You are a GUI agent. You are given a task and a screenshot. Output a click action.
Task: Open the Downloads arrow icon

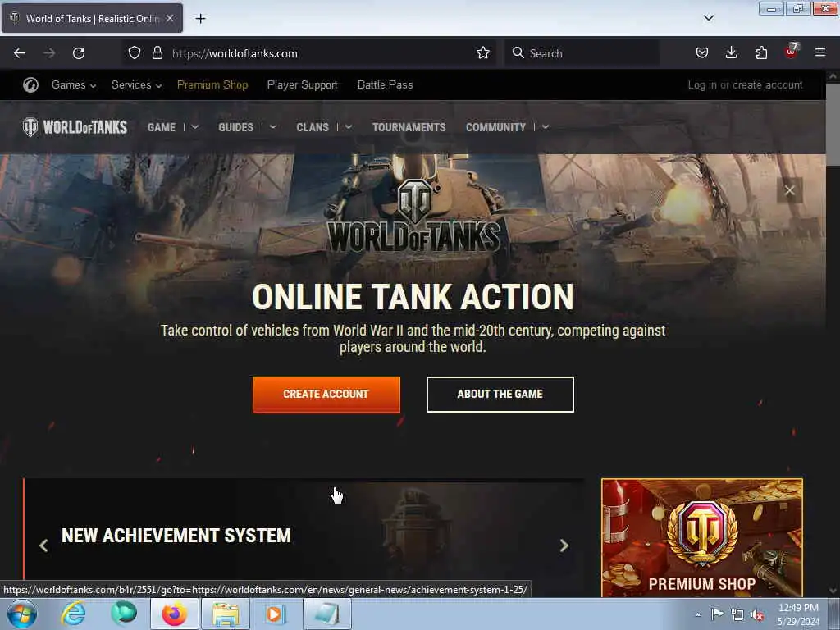coord(731,53)
